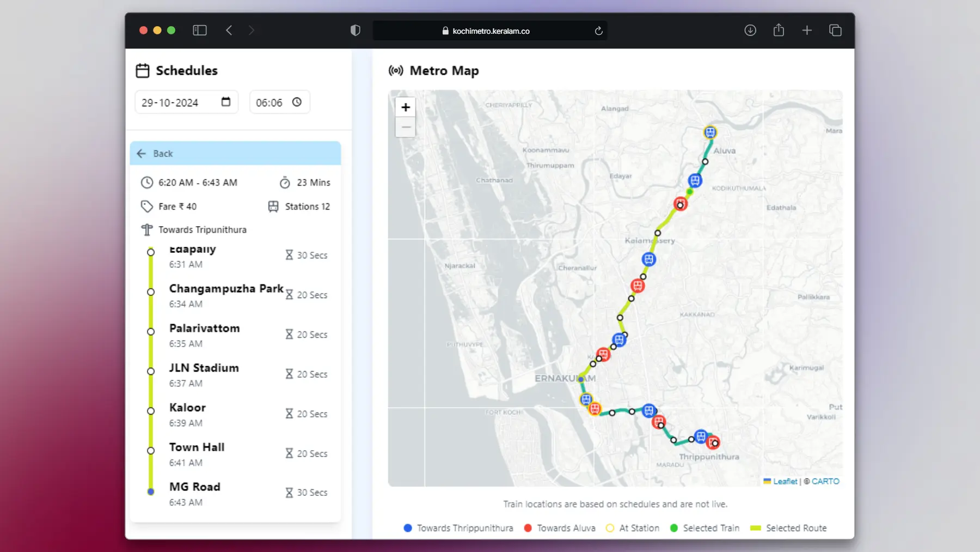This screenshot has width=980, height=552.
Task: Toggle the Safari sidebar icon
Action: click(200, 31)
